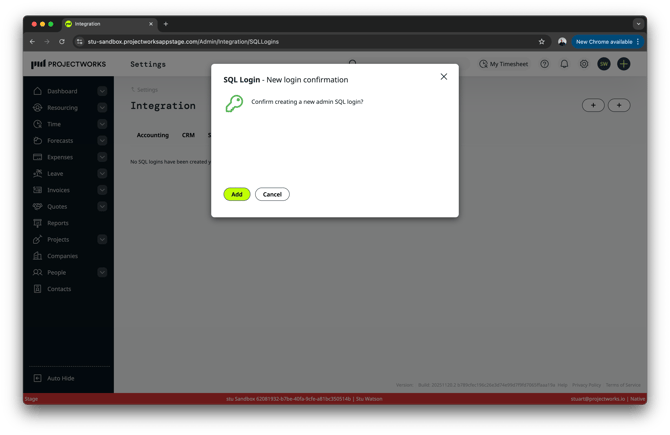Expand the Invoices submenu arrow
This screenshot has width=670, height=435.
tap(102, 190)
